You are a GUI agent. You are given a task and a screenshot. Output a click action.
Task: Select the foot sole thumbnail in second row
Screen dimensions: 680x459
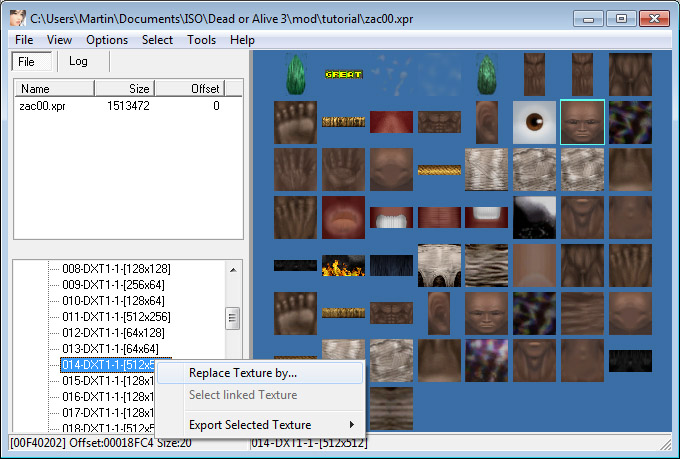coord(295,122)
